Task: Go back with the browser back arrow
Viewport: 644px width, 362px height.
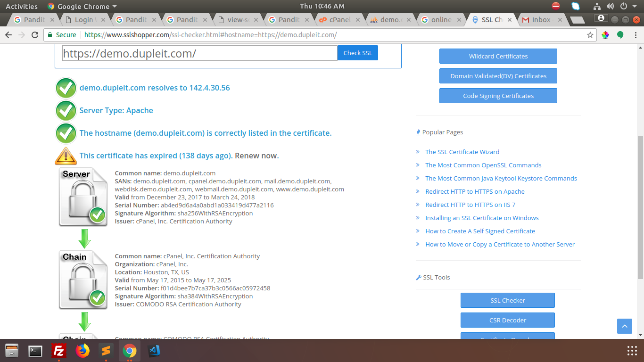Action: click(8, 35)
